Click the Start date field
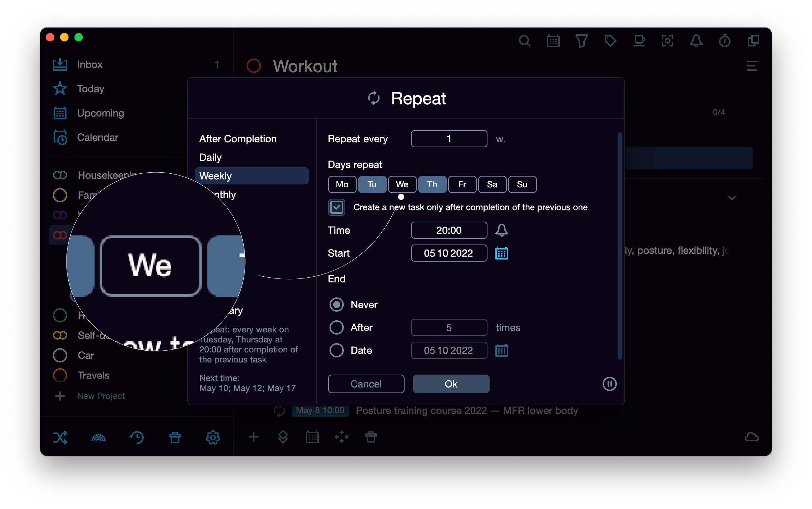 449,253
